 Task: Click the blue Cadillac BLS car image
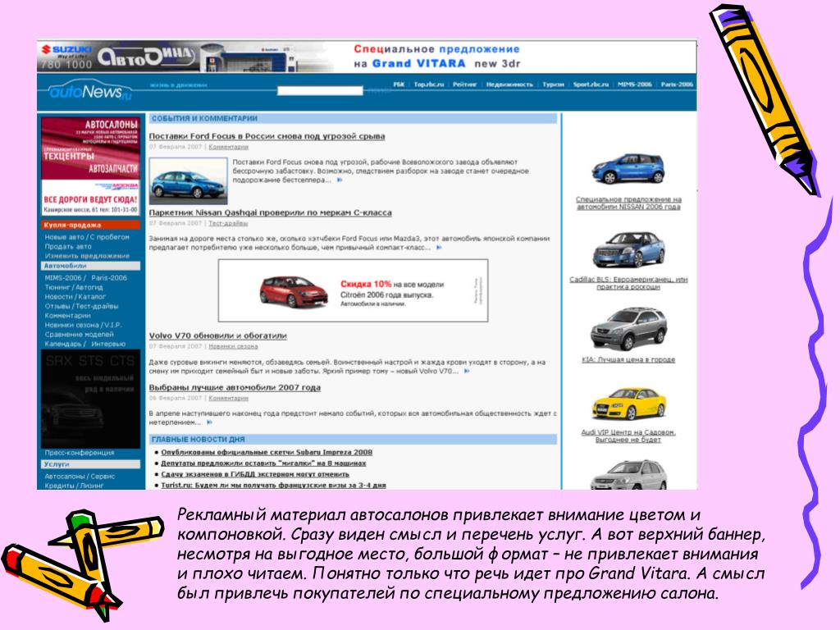click(x=628, y=249)
